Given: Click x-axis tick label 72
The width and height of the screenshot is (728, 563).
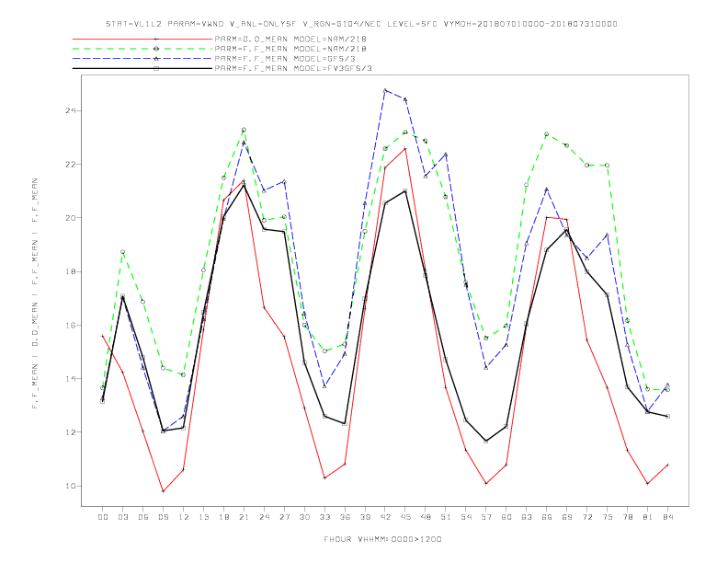Looking at the screenshot, I should point(586,517).
